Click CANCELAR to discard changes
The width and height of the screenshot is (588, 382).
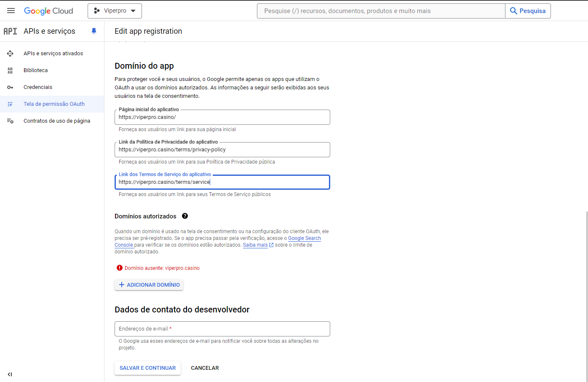click(205, 368)
